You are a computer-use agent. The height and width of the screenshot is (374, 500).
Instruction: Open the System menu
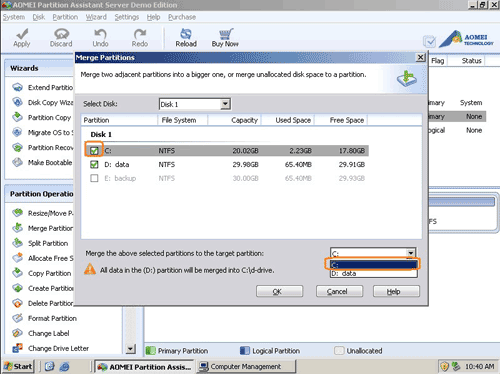pyautogui.click(x=14, y=17)
